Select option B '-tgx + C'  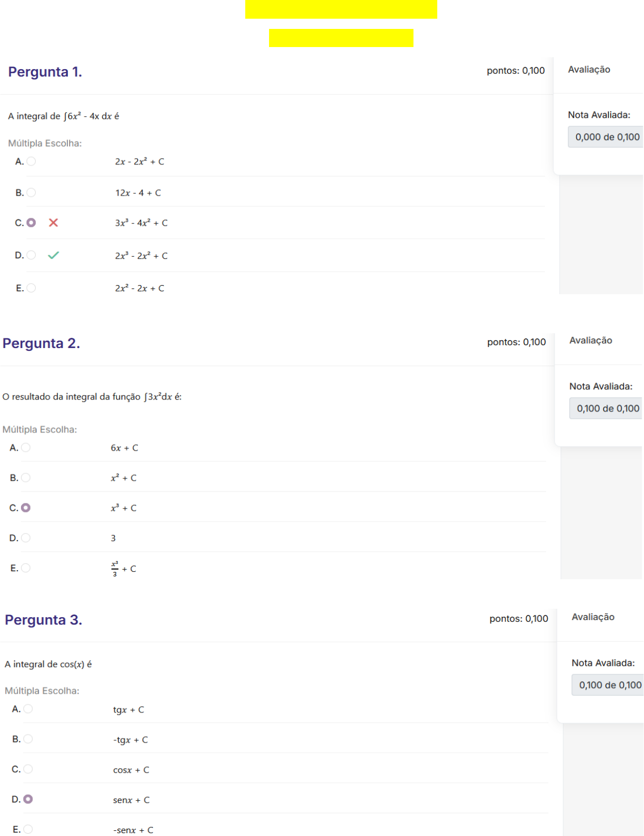pyautogui.click(x=28, y=739)
